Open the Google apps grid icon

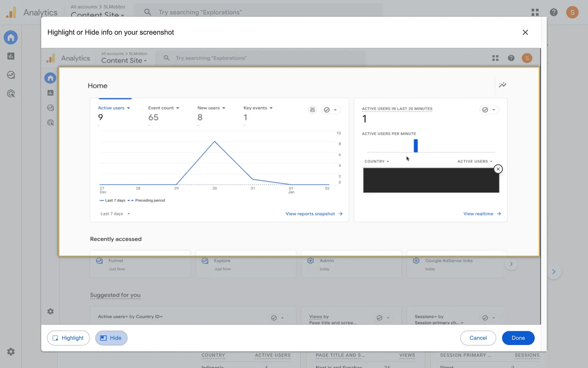click(x=535, y=12)
